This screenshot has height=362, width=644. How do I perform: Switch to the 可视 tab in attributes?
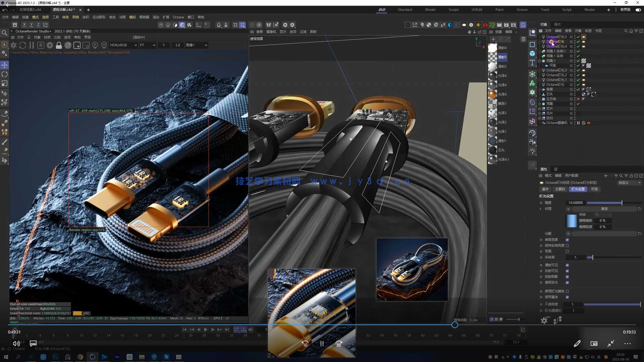pos(594,189)
